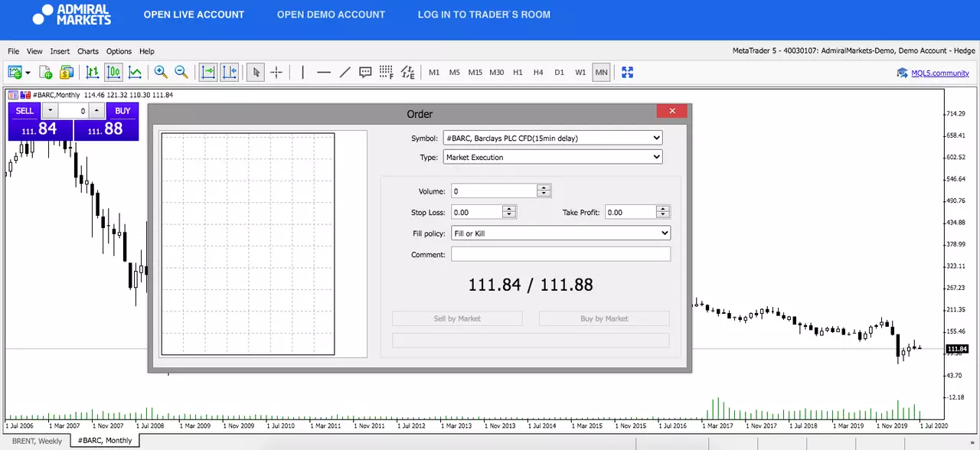Open the Fill policy dropdown
Screen dimensions: 980x450
[x=561, y=233]
